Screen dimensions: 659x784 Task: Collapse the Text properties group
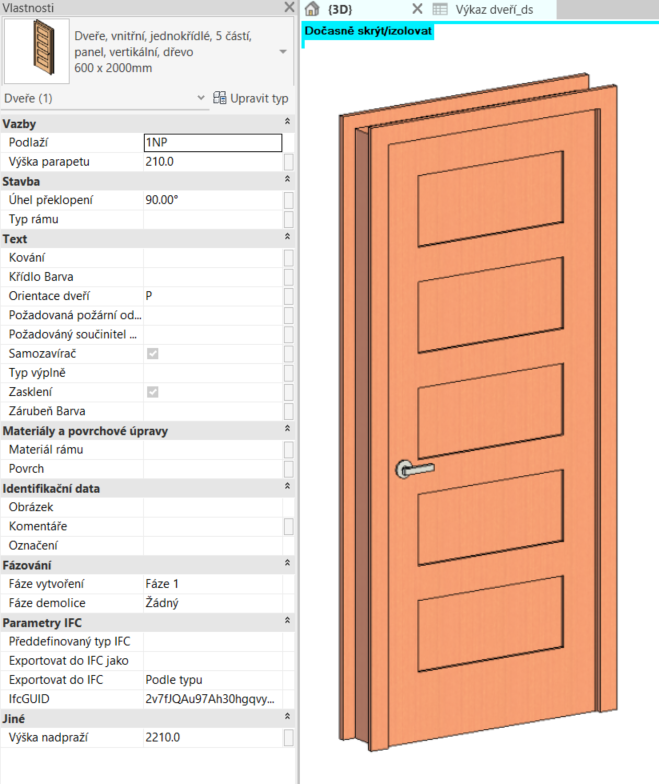pos(288,239)
